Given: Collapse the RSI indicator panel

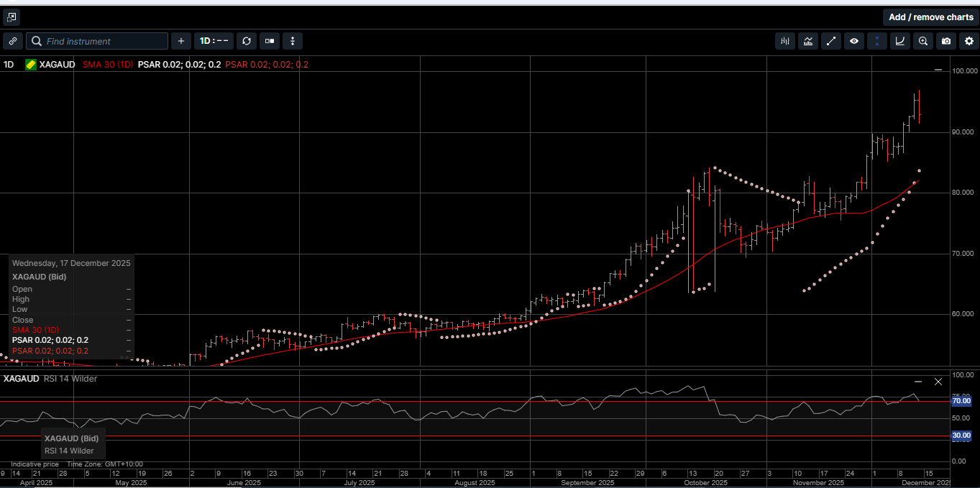Looking at the screenshot, I should click(x=918, y=382).
